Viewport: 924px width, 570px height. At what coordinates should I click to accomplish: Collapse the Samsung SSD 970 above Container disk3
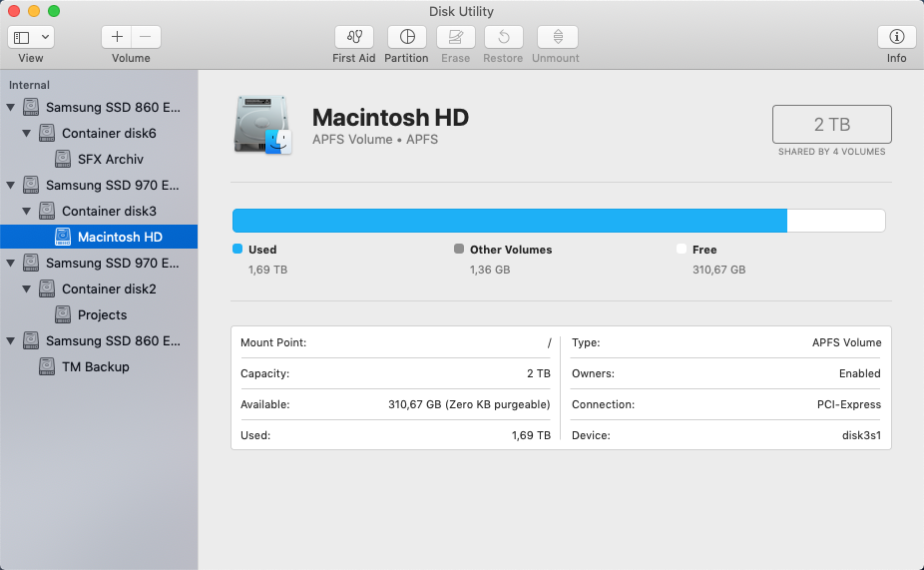point(11,185)
